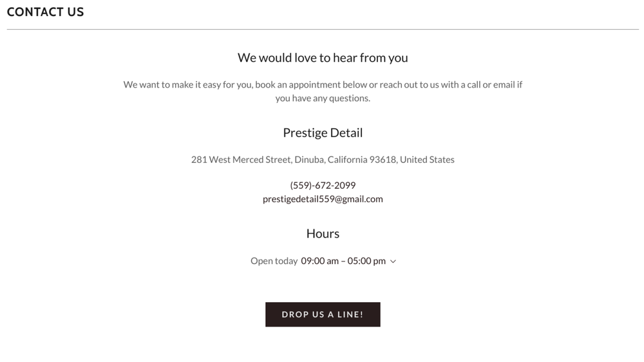Call the (559)-672-2099 phone link
Screen dimensions: 644x362
(323, 186)
